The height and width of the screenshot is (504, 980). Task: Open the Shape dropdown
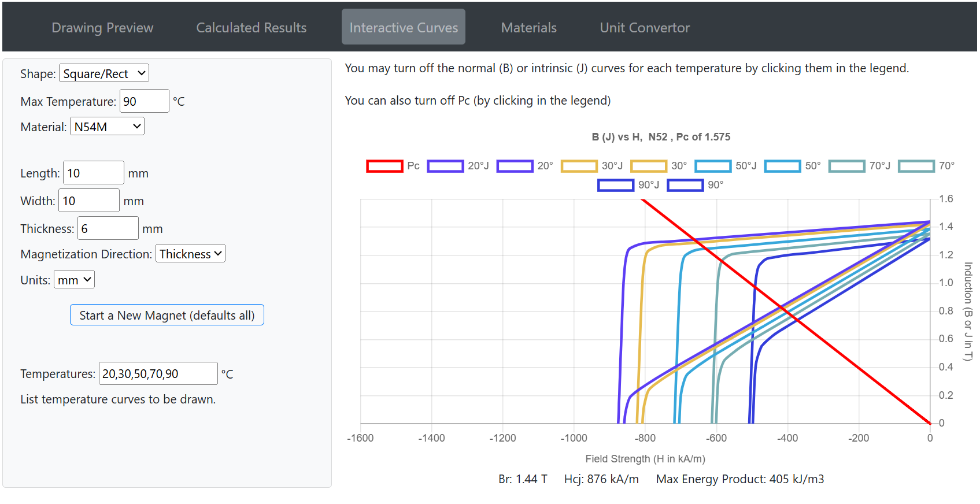tap(104, 73)
